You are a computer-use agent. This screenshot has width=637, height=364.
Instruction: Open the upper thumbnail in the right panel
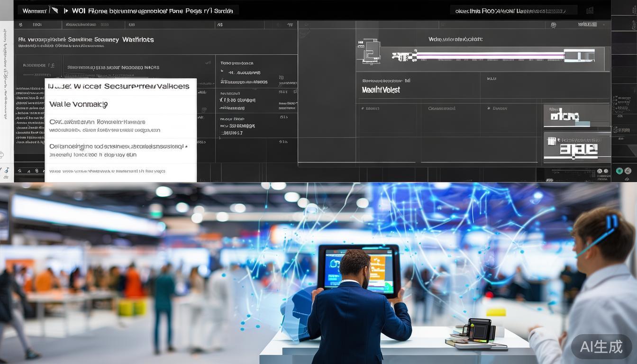coord(576,116)
